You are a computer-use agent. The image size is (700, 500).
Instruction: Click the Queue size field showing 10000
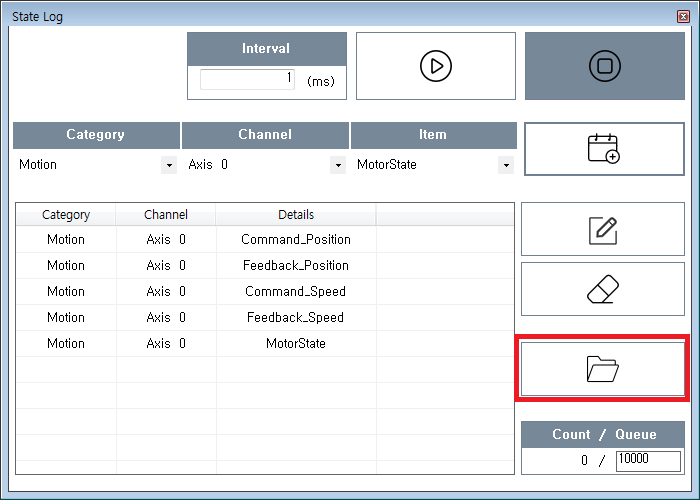pyautogui.click(x=647, y=460)
